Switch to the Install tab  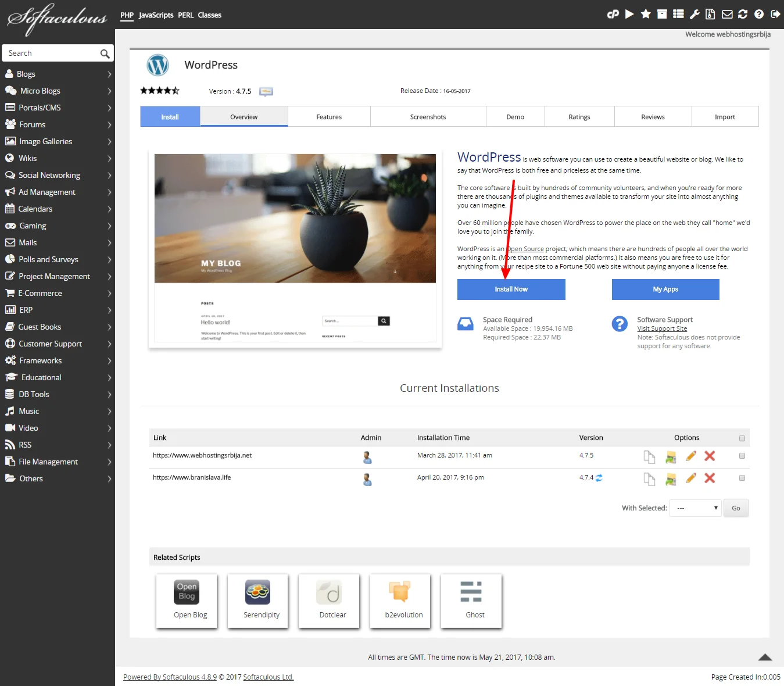click(170, 117)
